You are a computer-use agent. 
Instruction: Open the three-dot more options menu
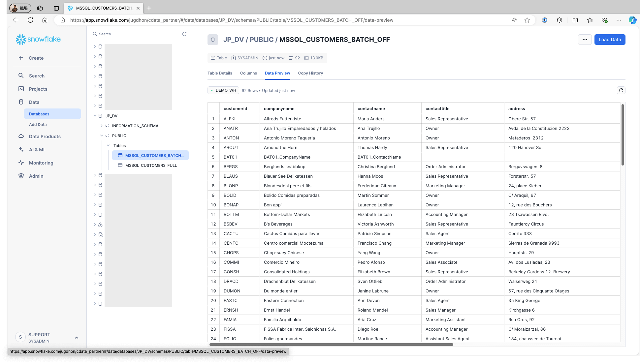[585, 40]
